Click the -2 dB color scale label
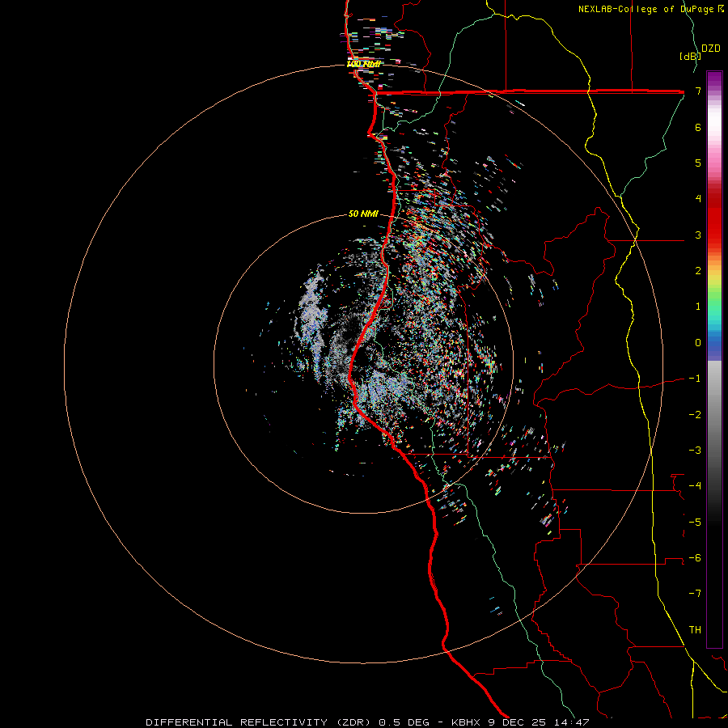The height and width of the screenshot is (728, 728). 695,415
